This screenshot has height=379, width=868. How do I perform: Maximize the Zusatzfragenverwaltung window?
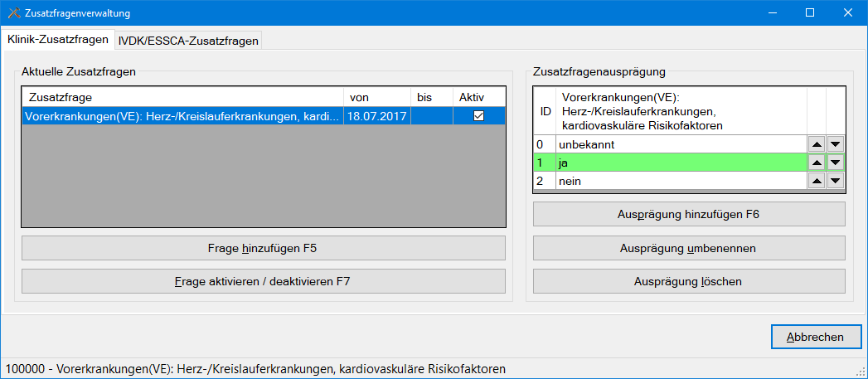click(x=810, y=13)
